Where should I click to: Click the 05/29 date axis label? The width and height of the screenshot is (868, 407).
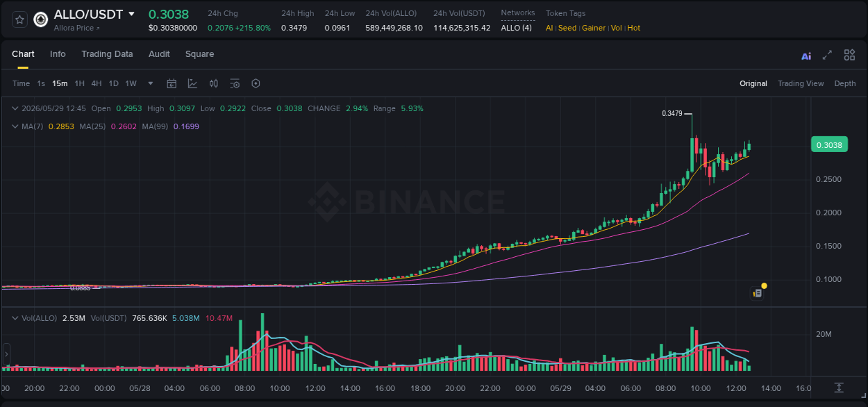[x=560, y=388]
